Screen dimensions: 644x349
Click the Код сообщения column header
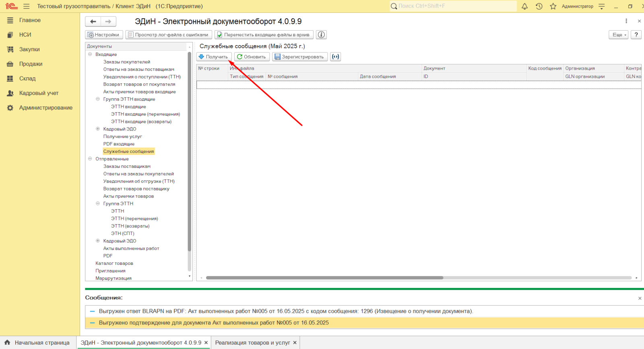click(x=545, y=68)
